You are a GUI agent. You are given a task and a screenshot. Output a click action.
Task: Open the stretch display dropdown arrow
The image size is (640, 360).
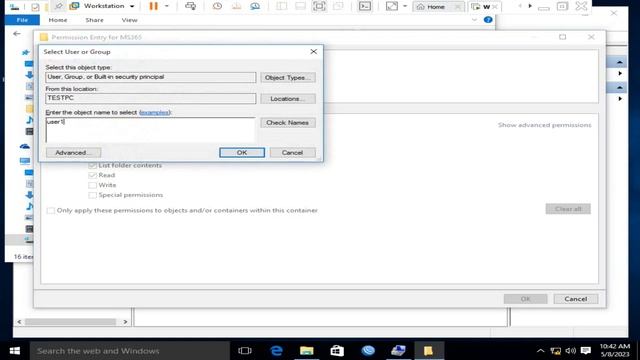[x=404, y=6]
